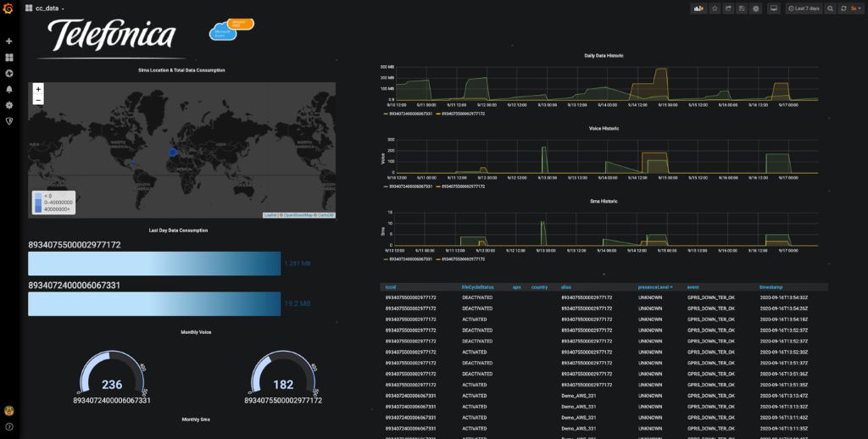Screen dimensions: 868x439
Task: Click the blue circle marker on map
Action: point(174,152)
